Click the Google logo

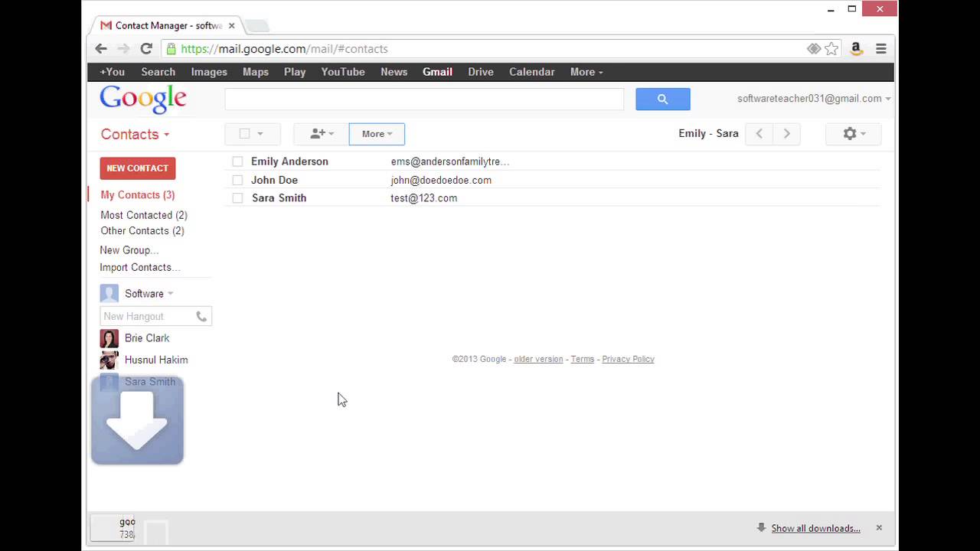[143, 99]
